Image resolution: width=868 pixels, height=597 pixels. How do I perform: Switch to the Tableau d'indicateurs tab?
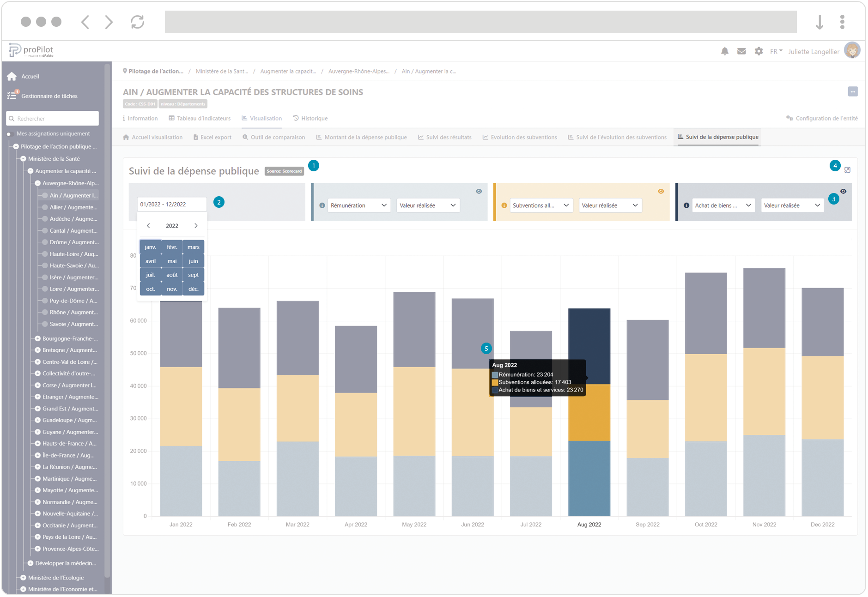tap(200, 119)
